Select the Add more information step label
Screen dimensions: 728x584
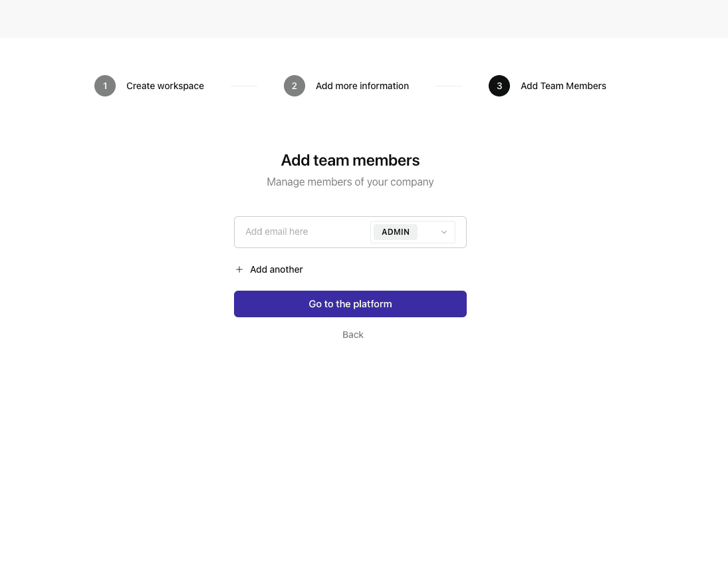pyautogui.click(x=362, y=86)
